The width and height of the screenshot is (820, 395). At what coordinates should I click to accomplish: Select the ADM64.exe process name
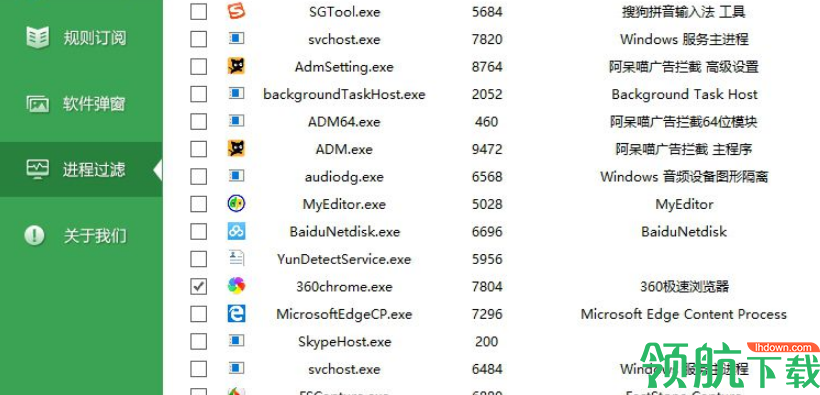(x=344, y=122)
